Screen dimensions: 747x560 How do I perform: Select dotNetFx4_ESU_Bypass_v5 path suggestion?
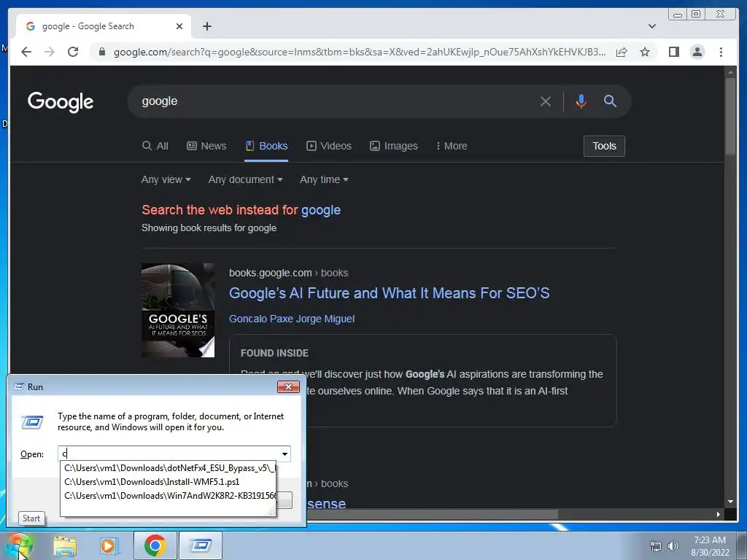click(x=169, y=468)
